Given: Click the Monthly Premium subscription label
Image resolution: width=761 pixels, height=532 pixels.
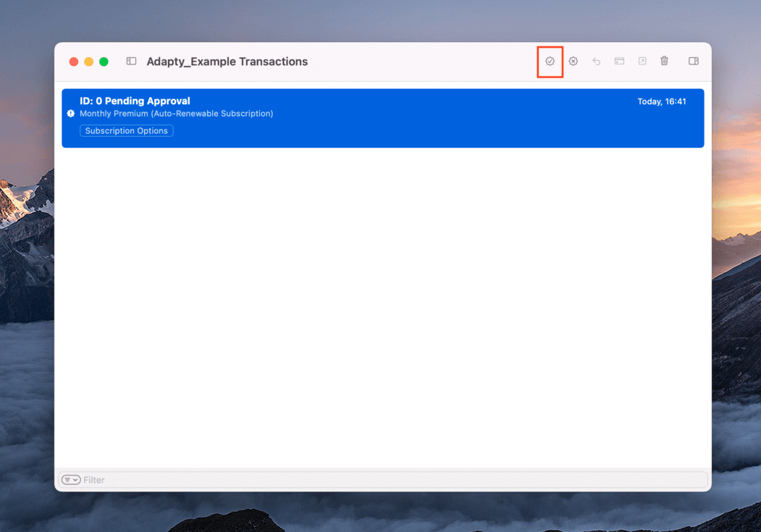Looking at the screenshot, I should [177, 114].
